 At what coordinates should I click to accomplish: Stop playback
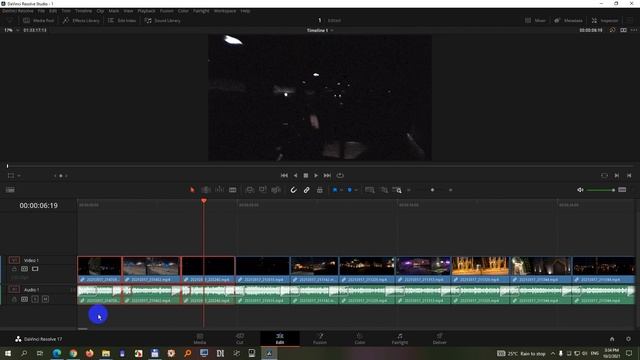click(x=306, y=176)
